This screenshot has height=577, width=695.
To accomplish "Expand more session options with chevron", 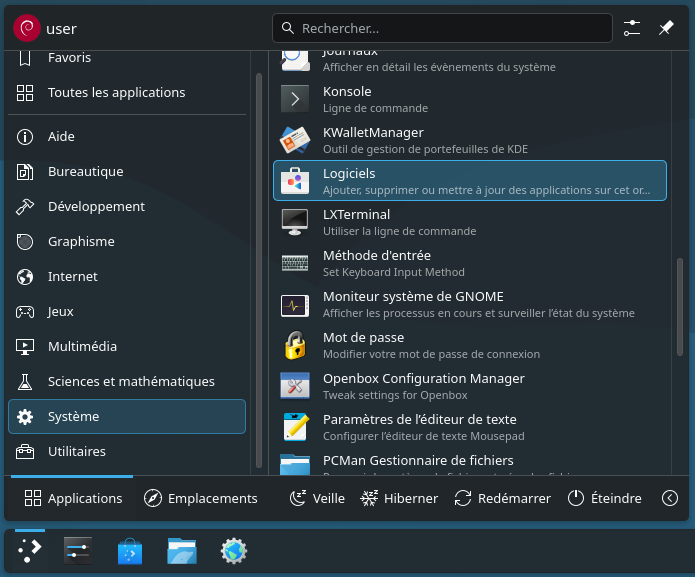I will (670, 498).
